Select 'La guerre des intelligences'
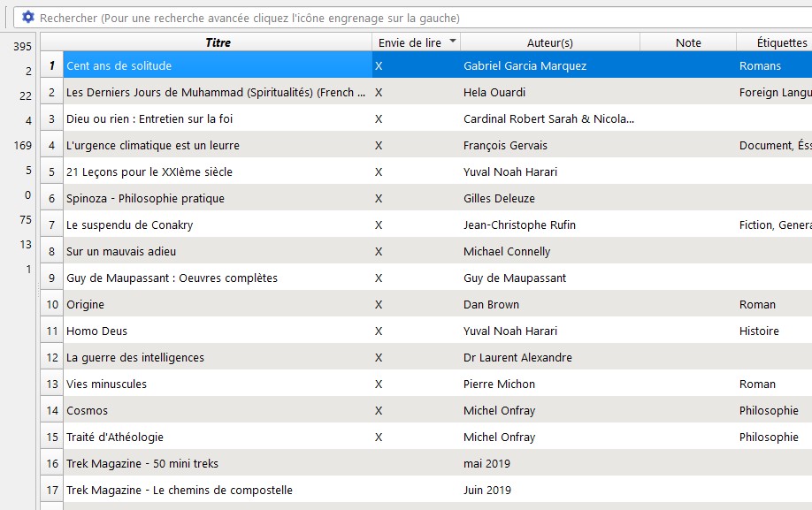Screen dimensions: 812x510 pos(135,357)
